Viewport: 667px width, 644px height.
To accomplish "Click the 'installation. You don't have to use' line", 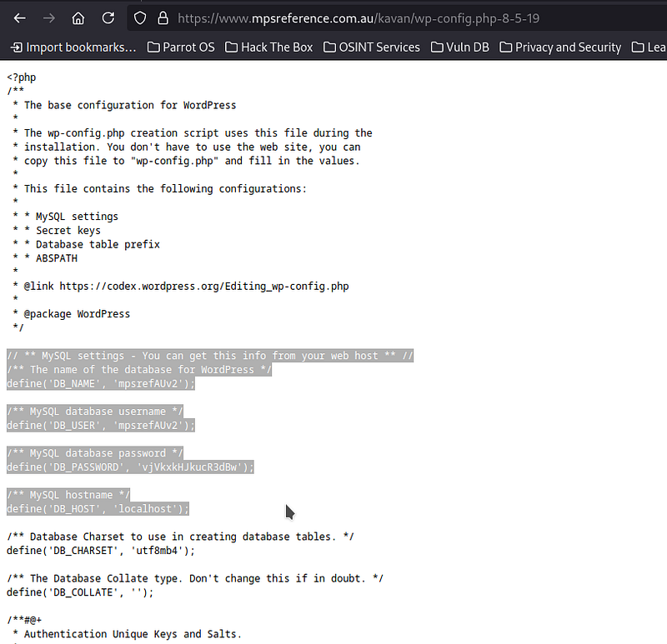I will point(187,147).
